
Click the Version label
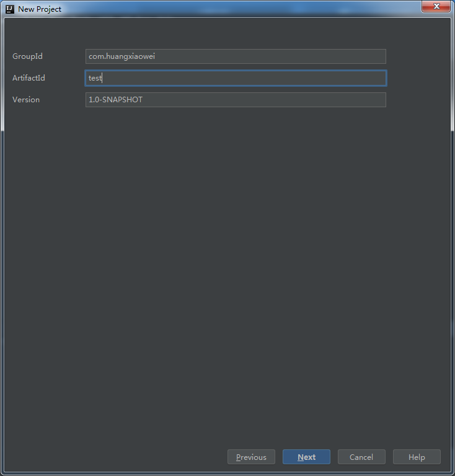[26, 100]
